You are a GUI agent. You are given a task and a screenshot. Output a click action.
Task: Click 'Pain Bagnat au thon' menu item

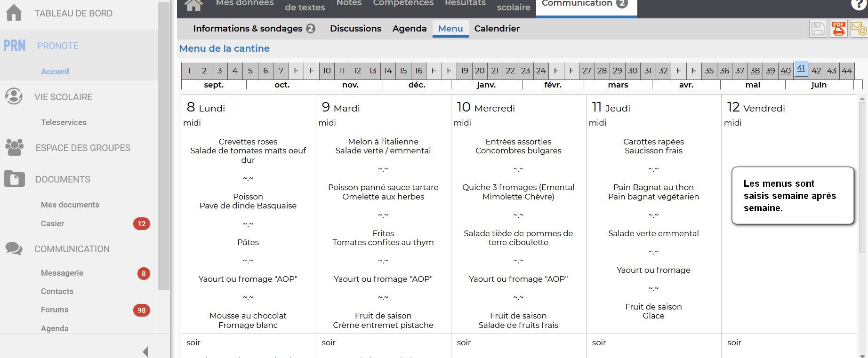click(653, 187)
